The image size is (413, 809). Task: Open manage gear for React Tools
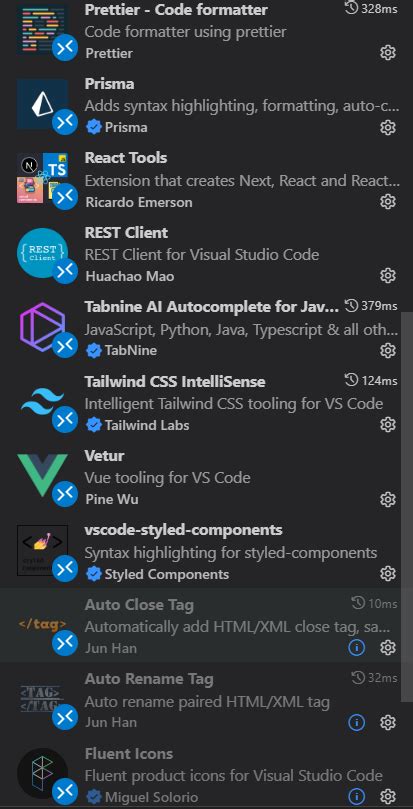388,201
